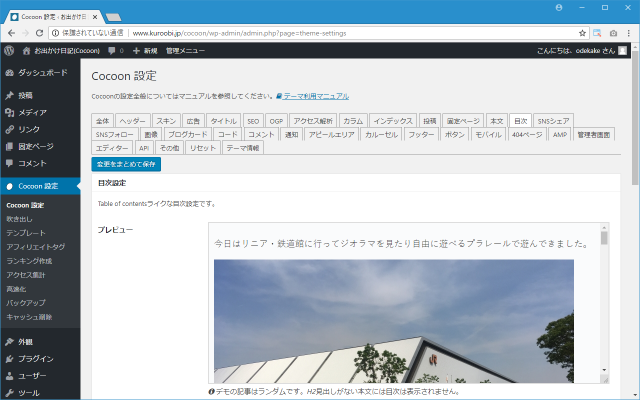Switch to ヘッダー settings tab

133,121
